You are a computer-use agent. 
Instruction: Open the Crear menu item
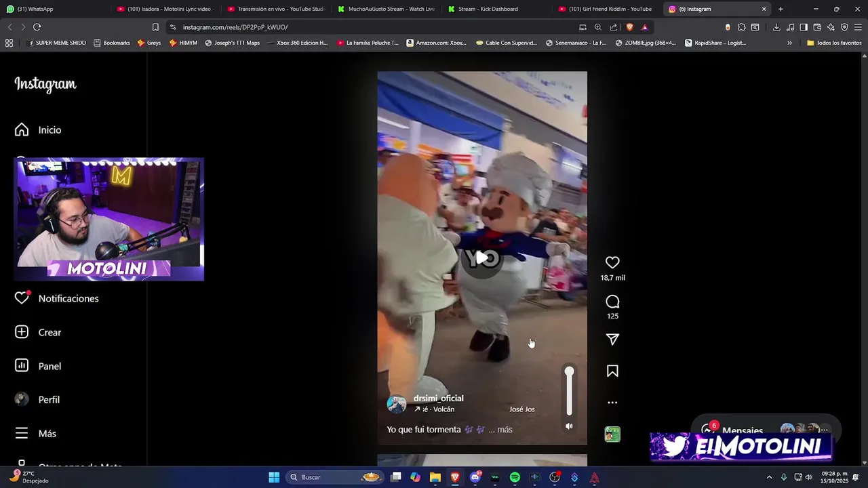[39, 332]
